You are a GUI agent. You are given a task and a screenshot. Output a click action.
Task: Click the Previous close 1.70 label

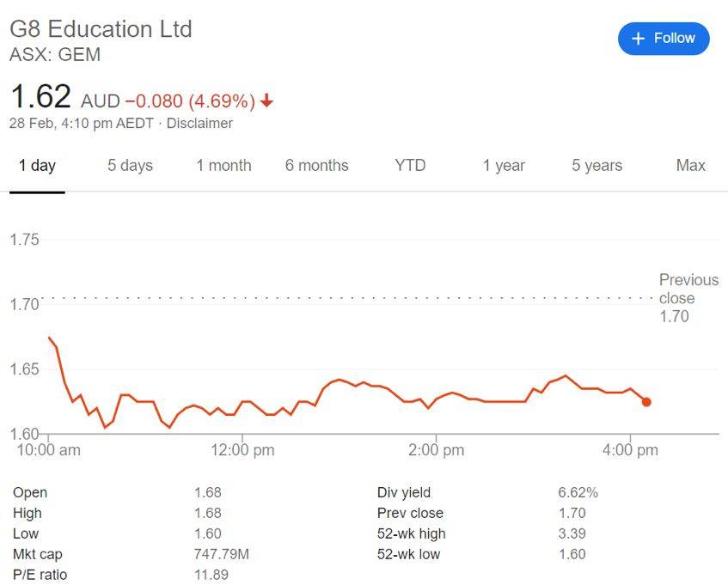pos(689,298)
